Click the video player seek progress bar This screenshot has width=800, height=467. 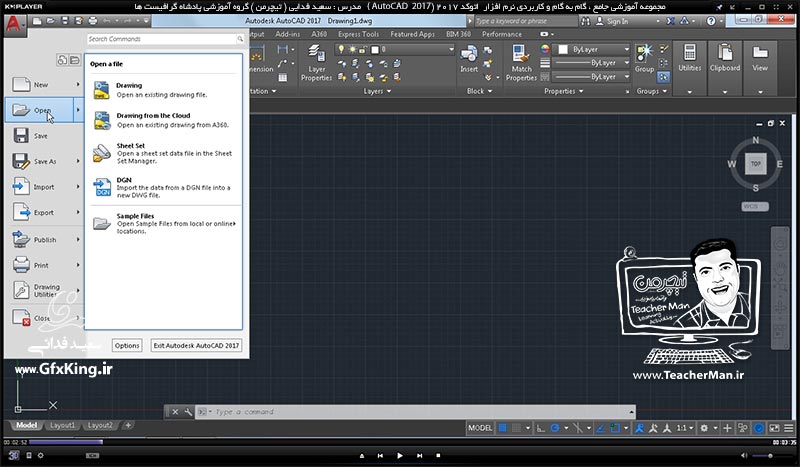[x=399, y=442]
